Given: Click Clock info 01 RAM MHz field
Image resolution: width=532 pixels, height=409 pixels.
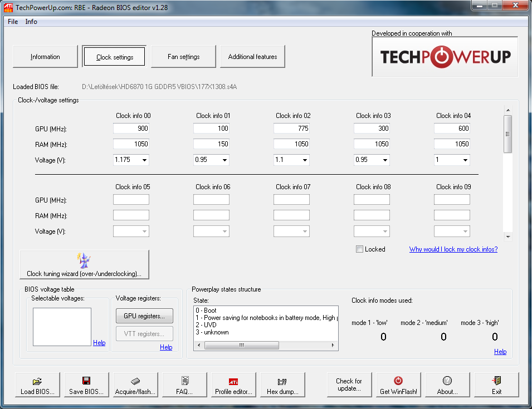Looking at the screenshot, I should tap(211, 144).
